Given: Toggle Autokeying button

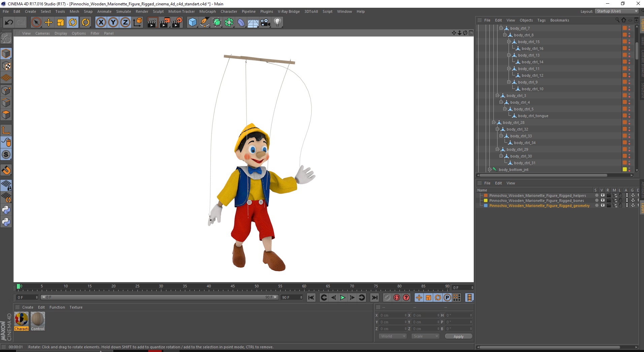Looking at the screenshot, I should coord(397,297).
